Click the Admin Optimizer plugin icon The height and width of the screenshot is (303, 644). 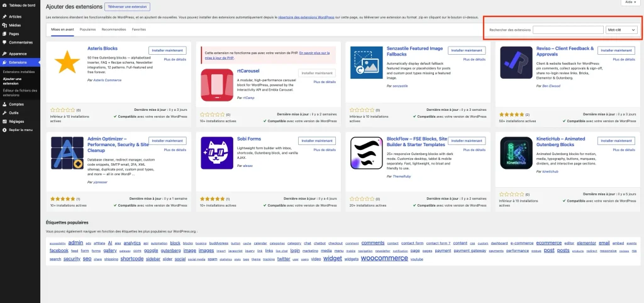click(67, 153)
